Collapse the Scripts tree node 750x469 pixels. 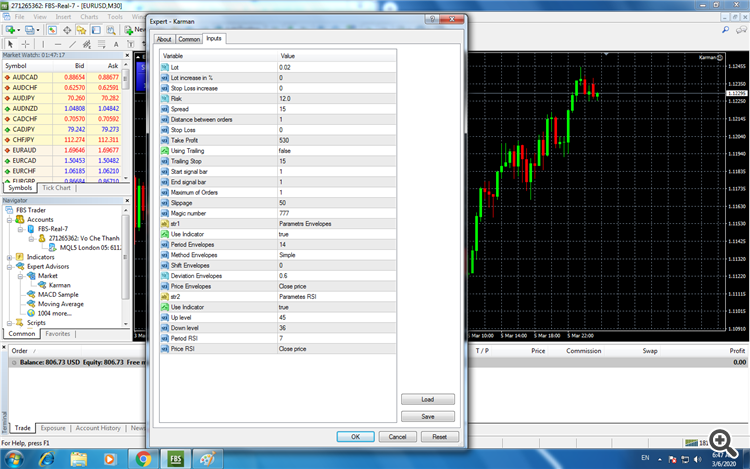[x=9, y=323]
